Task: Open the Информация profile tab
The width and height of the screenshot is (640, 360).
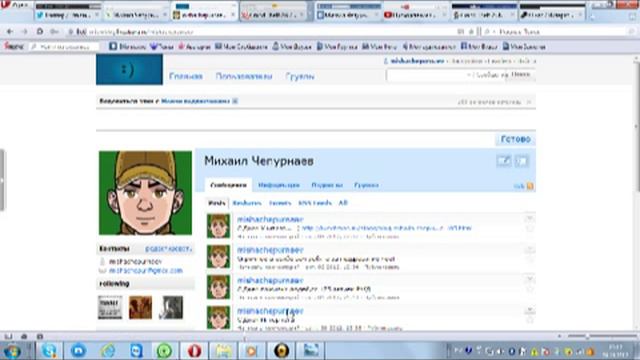Action: pos(279,185)
